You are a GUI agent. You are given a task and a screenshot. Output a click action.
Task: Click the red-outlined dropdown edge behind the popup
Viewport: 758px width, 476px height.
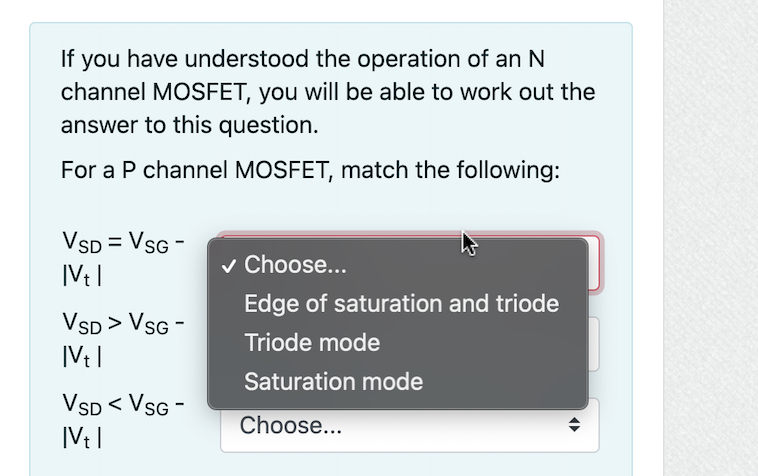coord(594,263)
